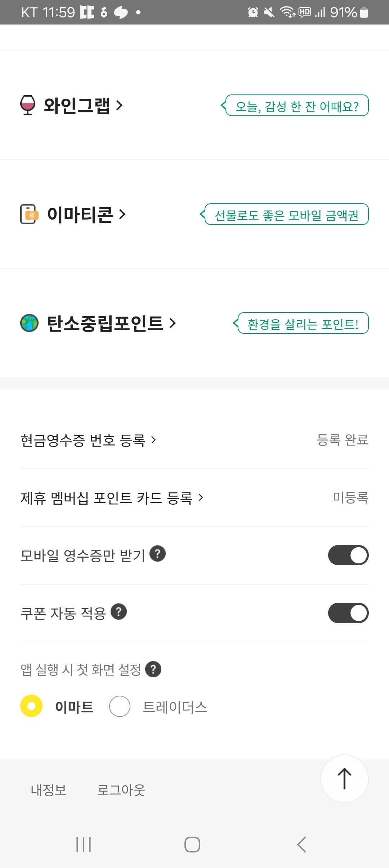This screenshot has width=389, height=868.
Task: Open the 와인그랩 chevron
Action: pyautogui.click(x=120, y=105)
